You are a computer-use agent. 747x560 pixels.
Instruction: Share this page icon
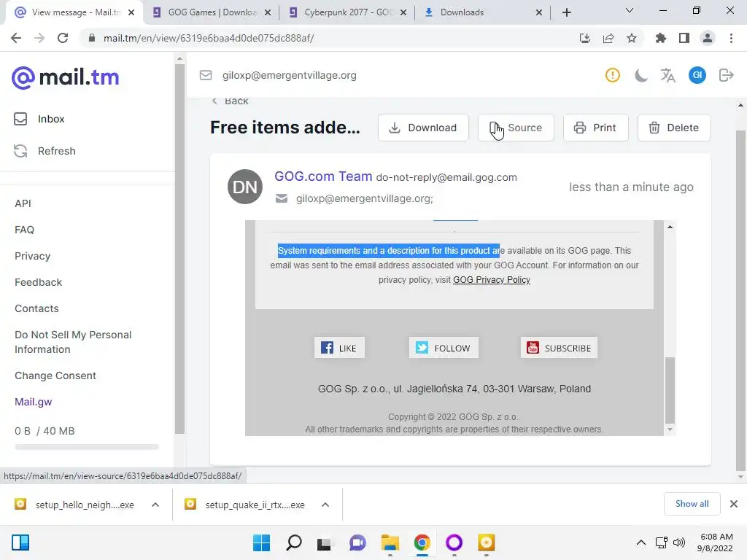[x=608, y=38]
